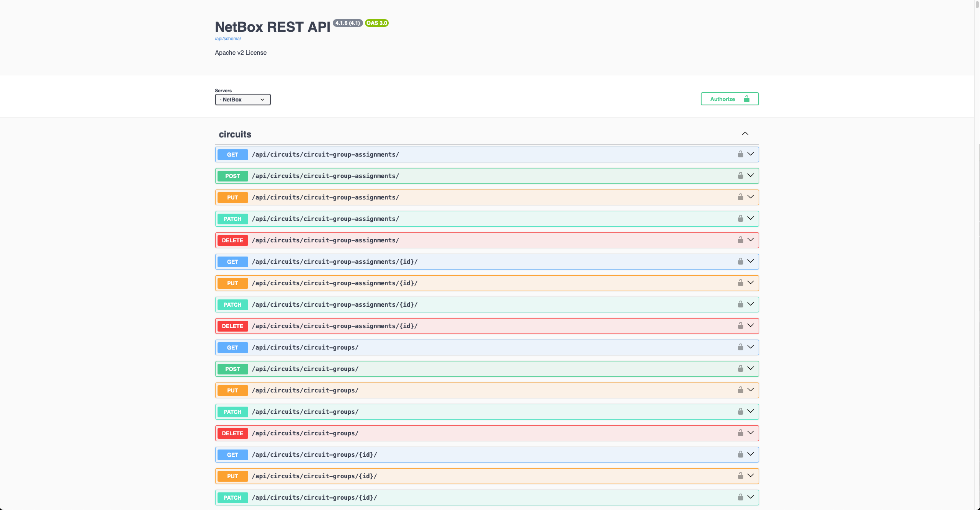Click lock icon on DELETE circuit-group-assignments/ row
Viewport: 980px width, 510px height.
740,240
